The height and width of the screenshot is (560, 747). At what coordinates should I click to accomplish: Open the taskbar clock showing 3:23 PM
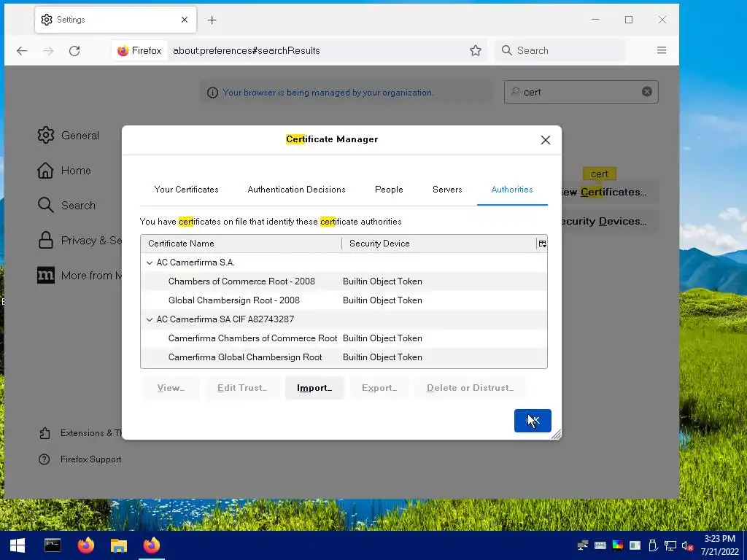point(719,545)
